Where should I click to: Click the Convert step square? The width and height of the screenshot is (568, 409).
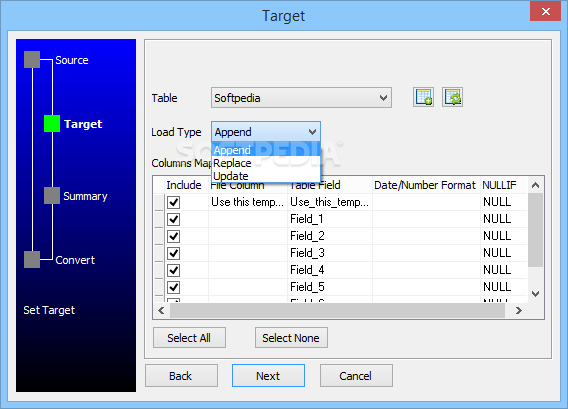32,259
